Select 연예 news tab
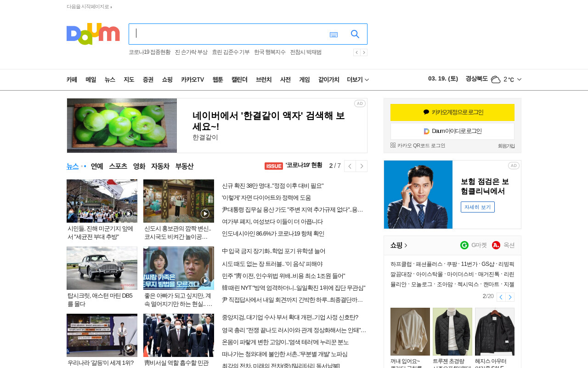588x368 pixels. (97, 166)
